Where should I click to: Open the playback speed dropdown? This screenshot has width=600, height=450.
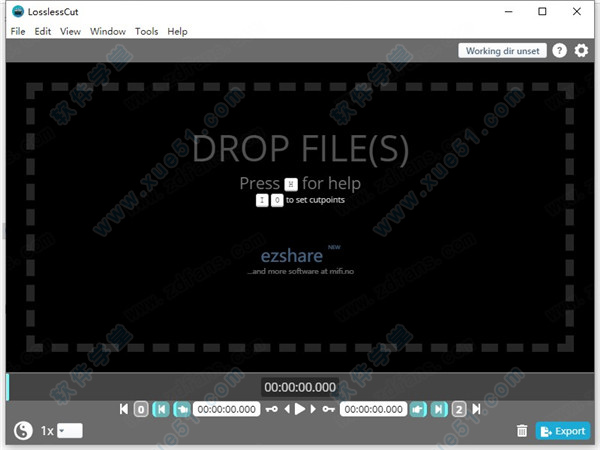pos(70,430)
